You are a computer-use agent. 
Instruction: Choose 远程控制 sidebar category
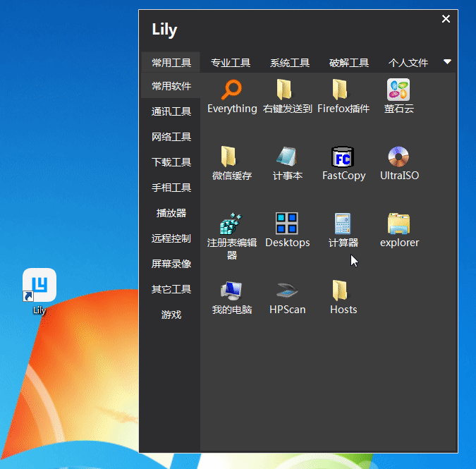[171, 238]
